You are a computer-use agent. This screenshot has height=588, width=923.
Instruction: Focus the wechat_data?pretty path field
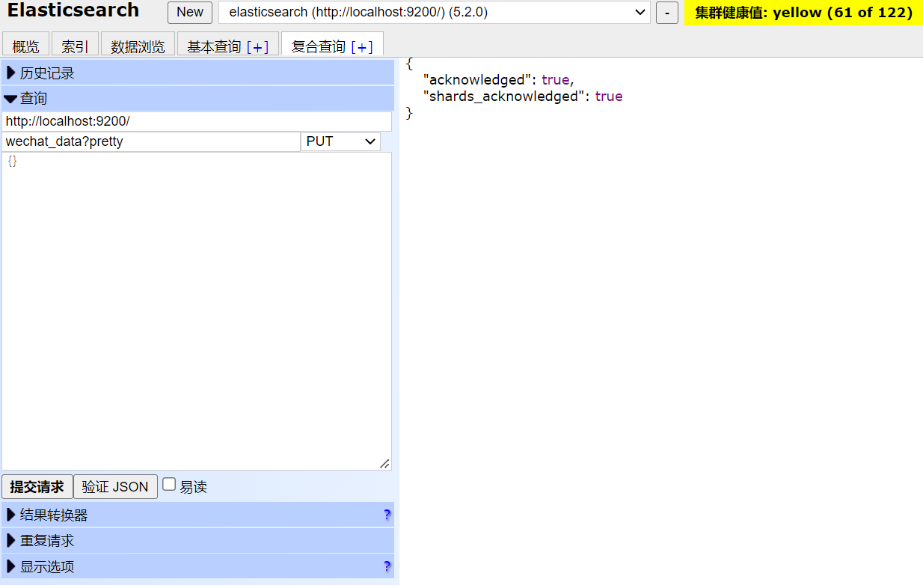click(151, 141)
